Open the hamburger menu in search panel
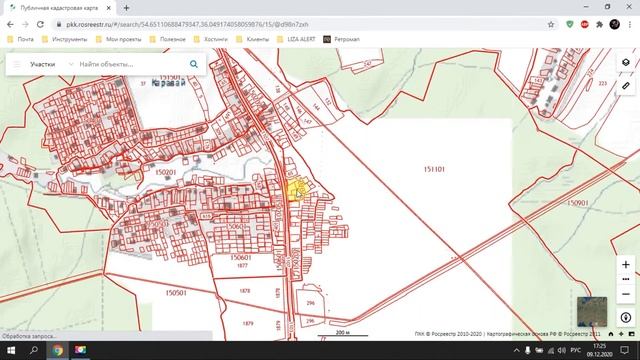The image size is (640, 360). (x=17, y=64)
